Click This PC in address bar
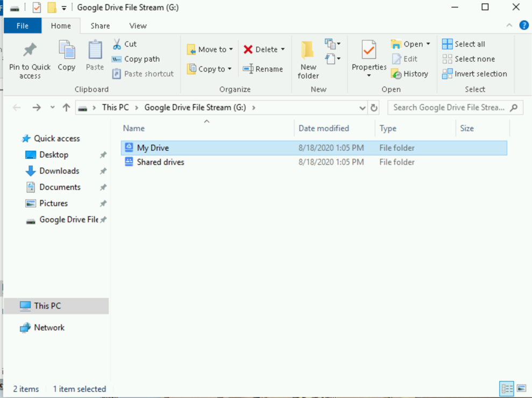Screen dimensions: 532x398 click(x=115, y=108)
